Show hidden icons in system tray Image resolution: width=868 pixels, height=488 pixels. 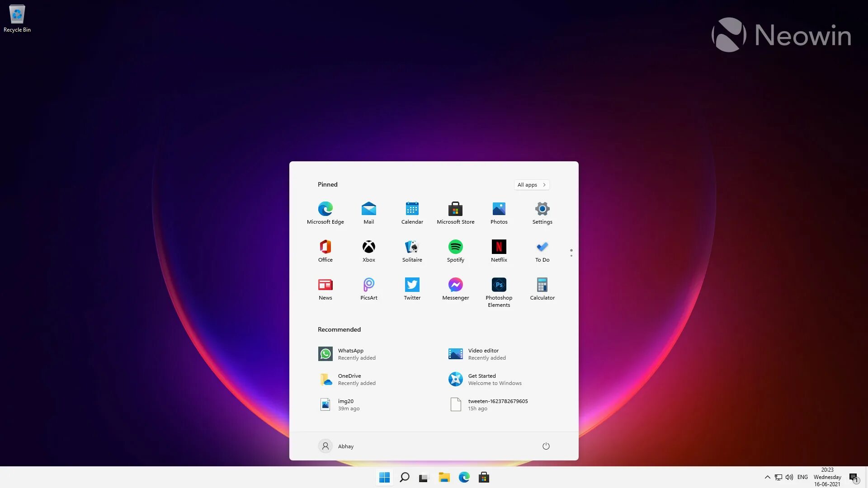point(767,477)
